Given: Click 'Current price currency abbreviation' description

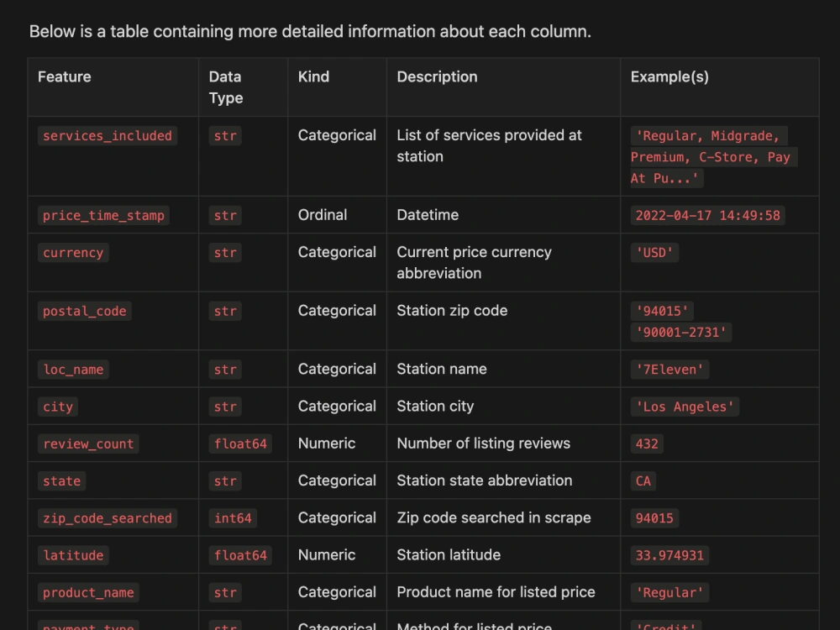Looking at the screenshot, I should pos(474,262).
